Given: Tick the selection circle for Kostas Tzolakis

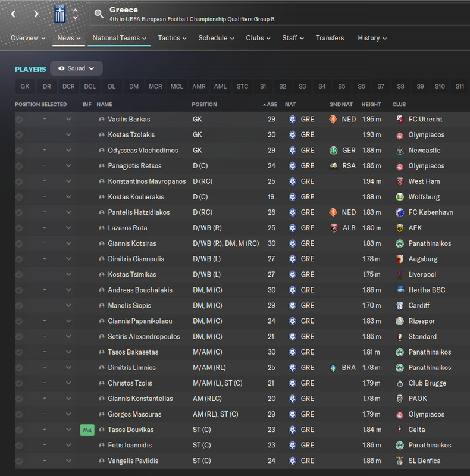Looking at the screenshot, I should [19, 135].
